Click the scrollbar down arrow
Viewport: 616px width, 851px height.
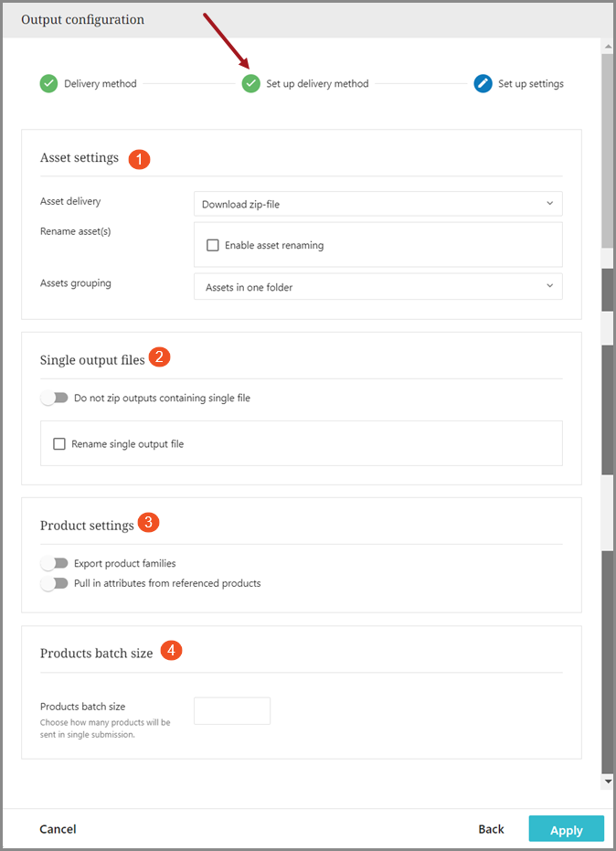[608, 782]
